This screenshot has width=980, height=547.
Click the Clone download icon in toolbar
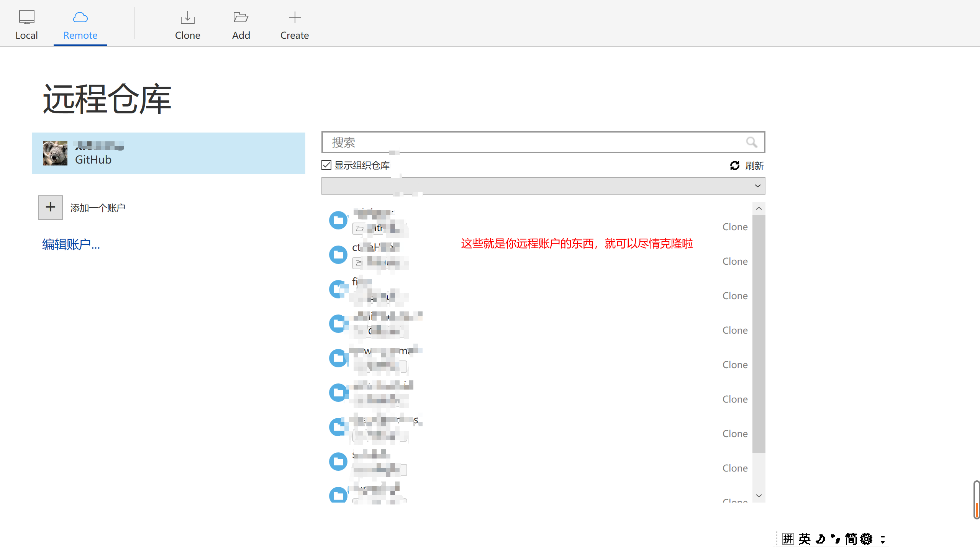pos(187,18)
